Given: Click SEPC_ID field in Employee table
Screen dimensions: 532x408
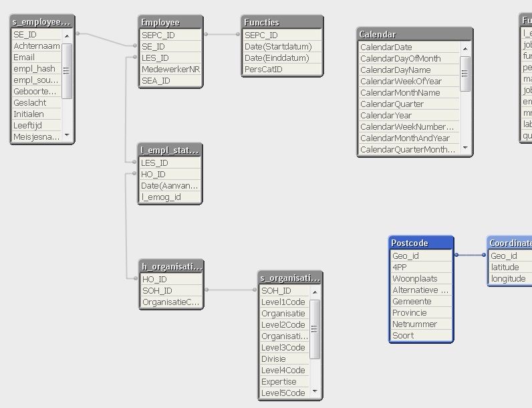Looking at the screenshot, I should coord(170,35).
